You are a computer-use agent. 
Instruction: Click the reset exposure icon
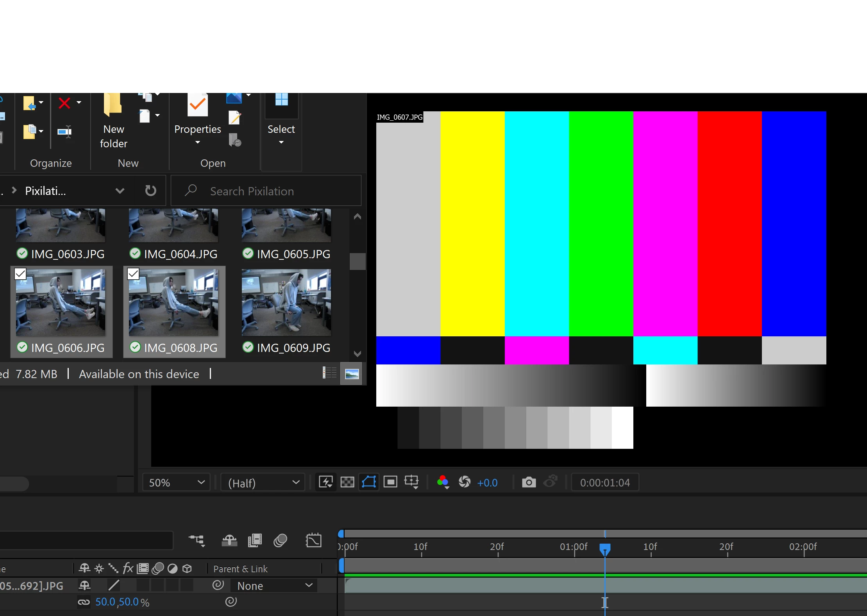[464, 482]
